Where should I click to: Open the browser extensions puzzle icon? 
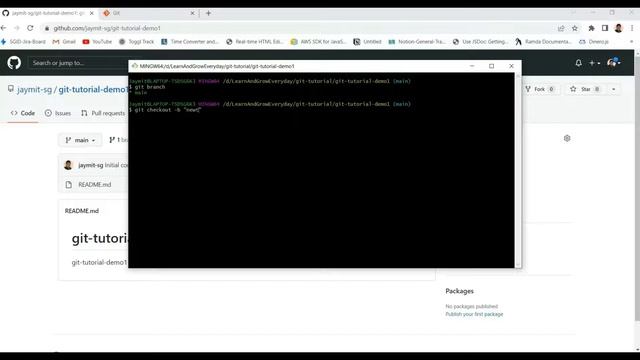click(591, 28)
